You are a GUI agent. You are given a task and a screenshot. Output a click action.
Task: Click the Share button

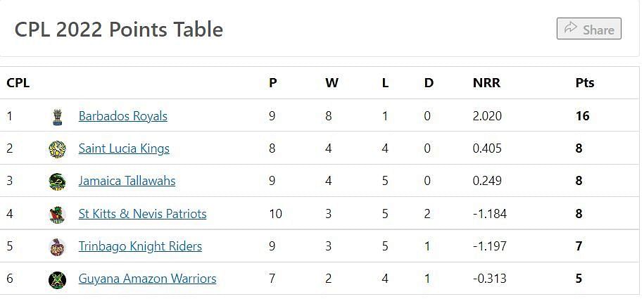[x=588, y=29]
